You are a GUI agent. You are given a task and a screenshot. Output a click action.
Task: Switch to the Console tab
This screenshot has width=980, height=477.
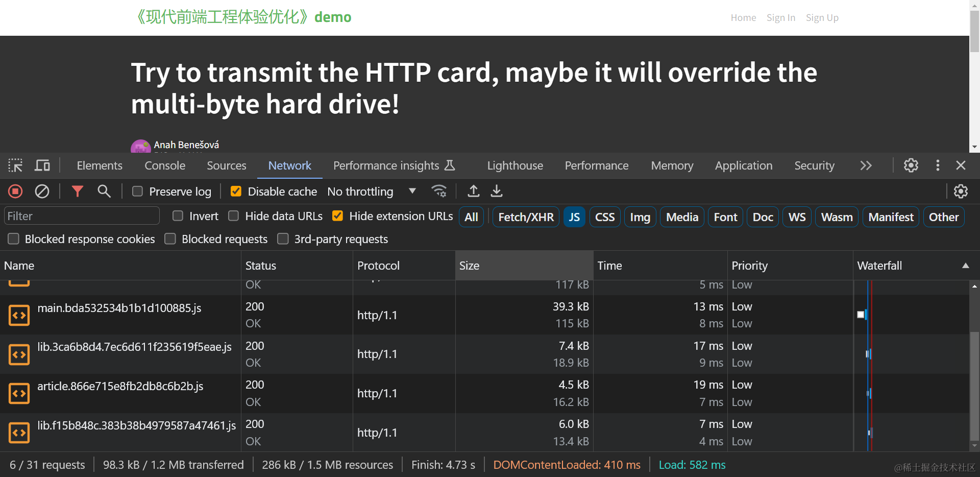click(x=165, y=165)
